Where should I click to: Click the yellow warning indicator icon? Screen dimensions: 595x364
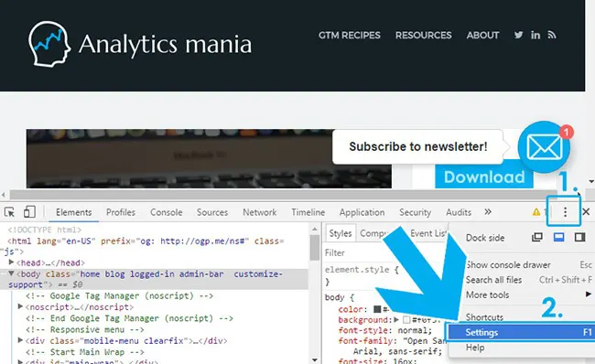536,212
